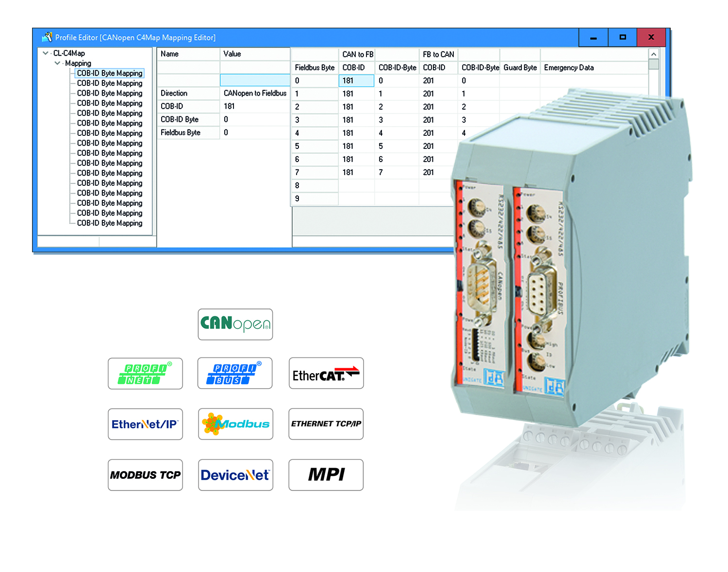Select the DeviceNet logo
Image resolution: width=728 pixels, height=572 pixels.
[x=235, y=474]
